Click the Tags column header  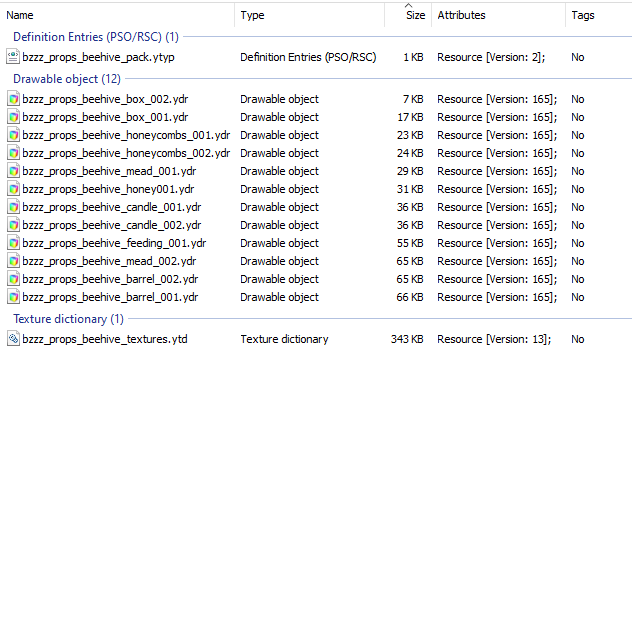583,15
